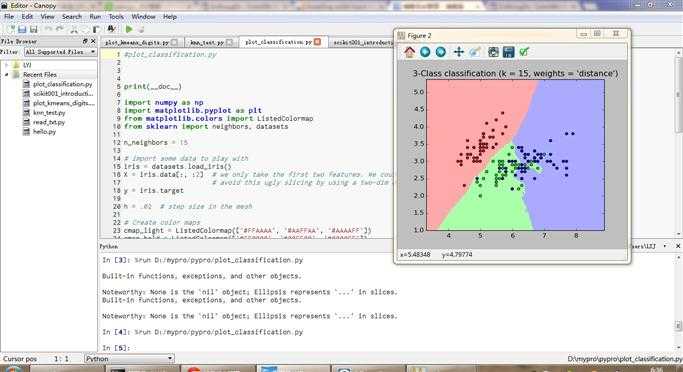Close the plot_classification.py tab
This screenshot has height=372, width=683.
(x=318, y=42)
